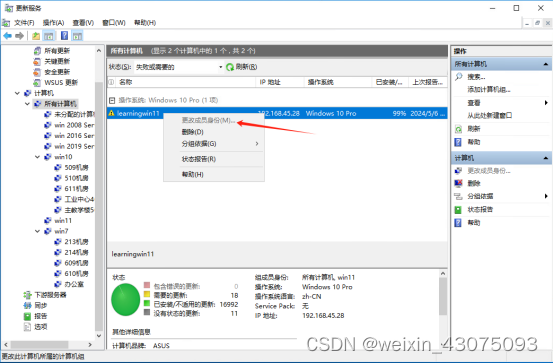Image resolution: width=553 pixels, height=363 pixels.
Task: Select win11 group in tree
Action: tap(63, 220)
